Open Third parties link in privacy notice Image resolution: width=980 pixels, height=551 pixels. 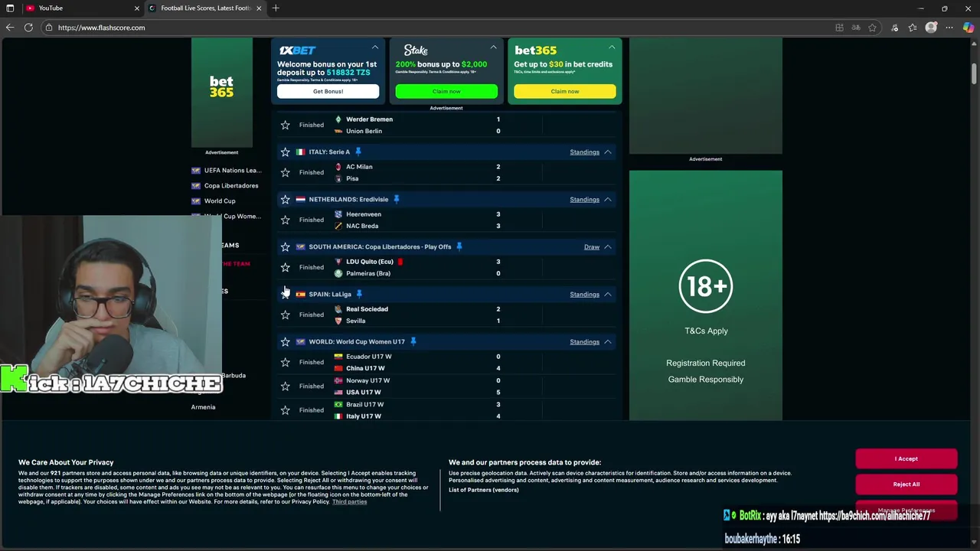(x=349, y=502)
